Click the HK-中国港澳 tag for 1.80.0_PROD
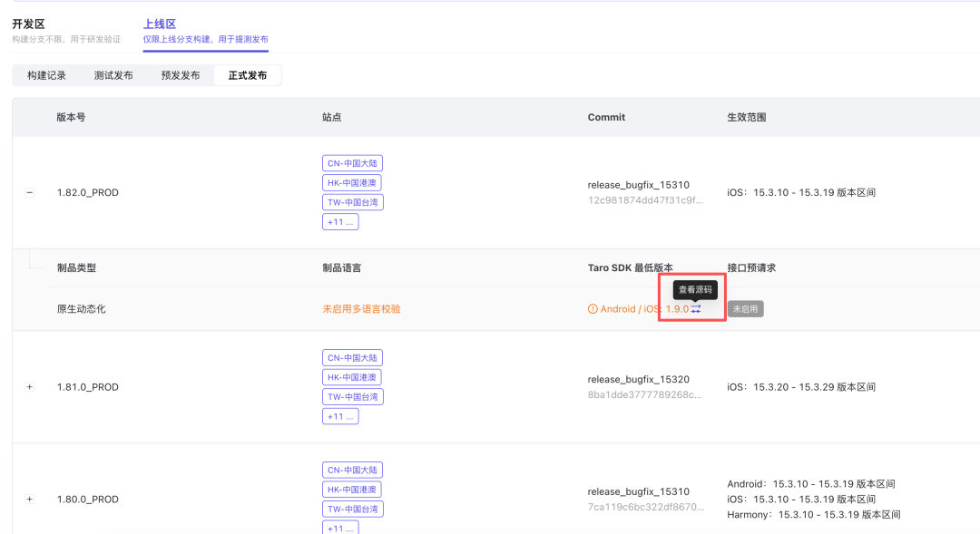 pos(352,490)
